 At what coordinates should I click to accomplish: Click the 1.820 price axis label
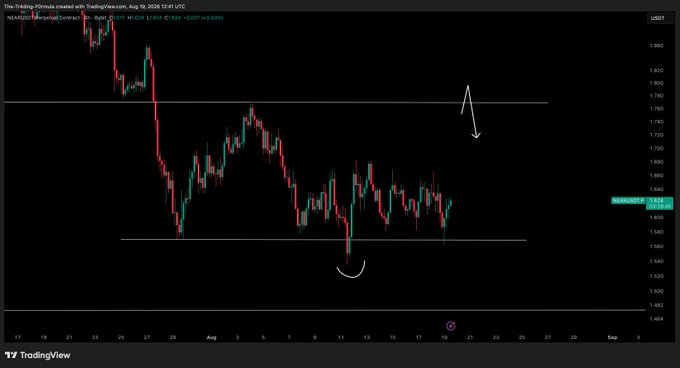tap(657, 70)
